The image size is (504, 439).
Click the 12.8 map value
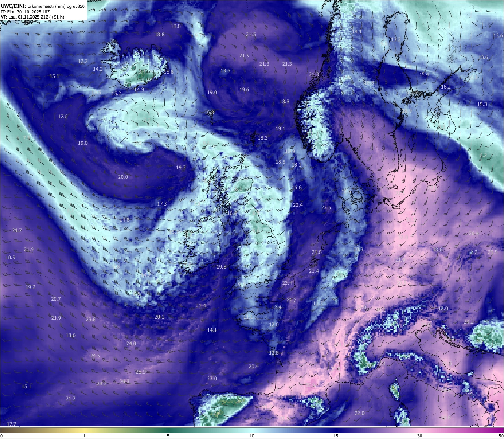[274, 353]
